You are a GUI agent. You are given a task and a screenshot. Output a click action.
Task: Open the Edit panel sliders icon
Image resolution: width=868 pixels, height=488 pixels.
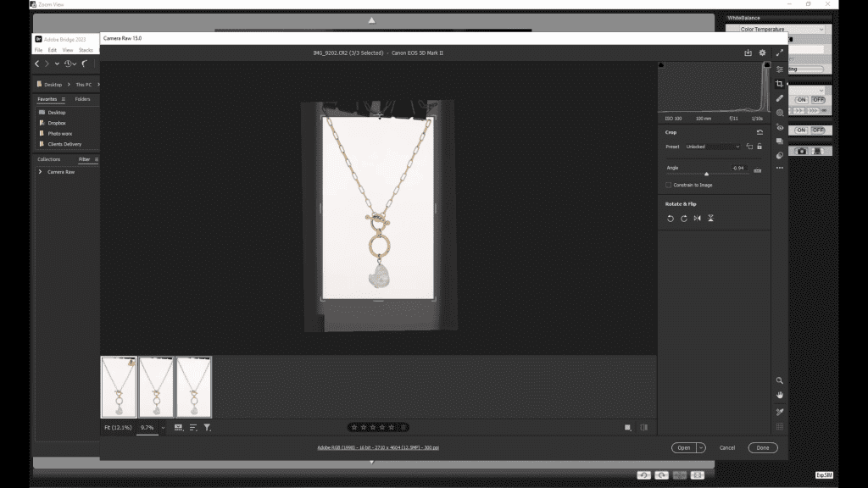(x=780, y=69)
